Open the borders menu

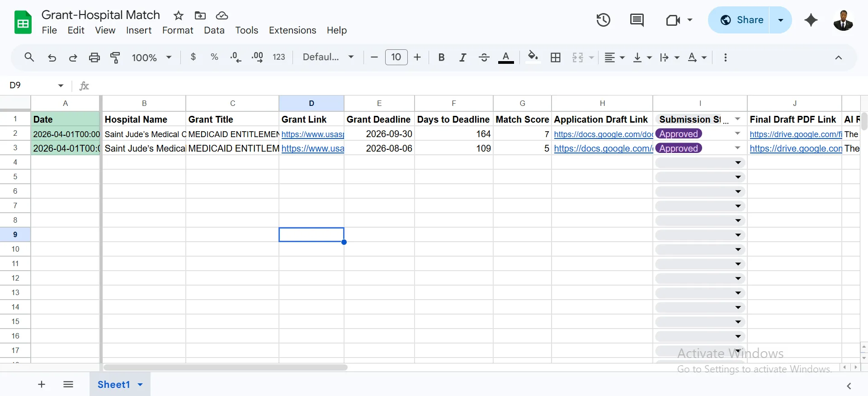point(556,57)
